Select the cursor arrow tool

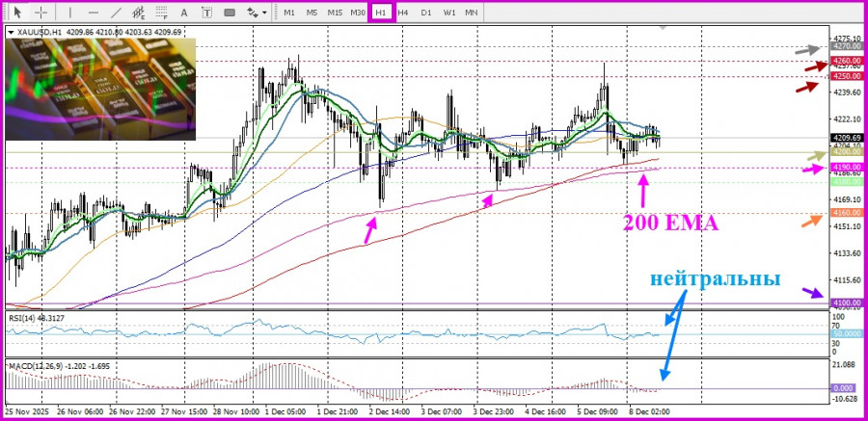click(x=18, y=13)
